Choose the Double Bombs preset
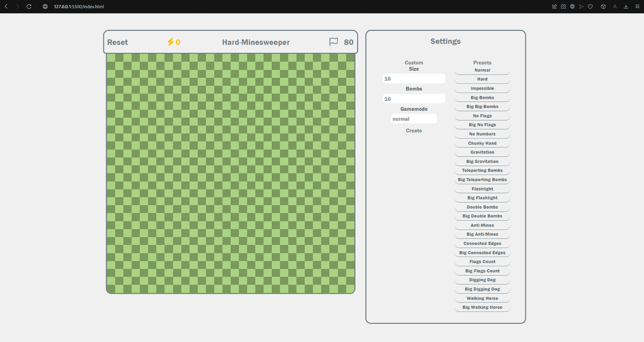Screen dimensions: 644x342 [x=482, y=207]
